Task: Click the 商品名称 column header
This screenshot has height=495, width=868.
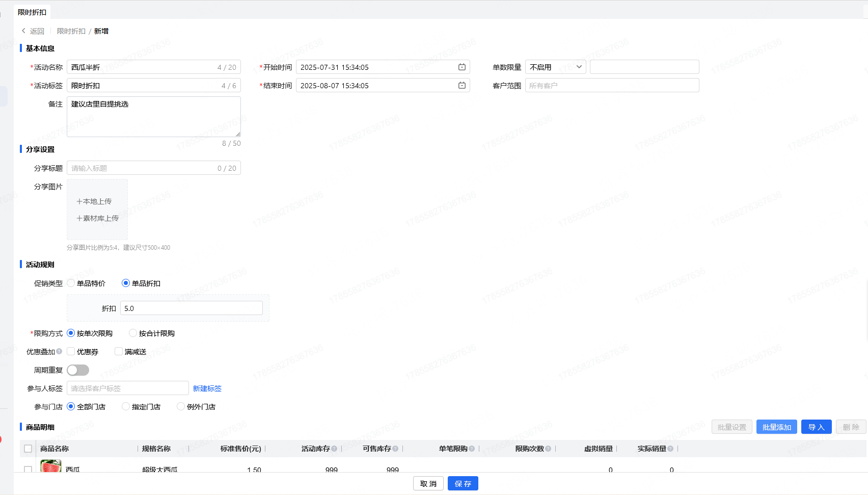Action: [x=55, y=449]
